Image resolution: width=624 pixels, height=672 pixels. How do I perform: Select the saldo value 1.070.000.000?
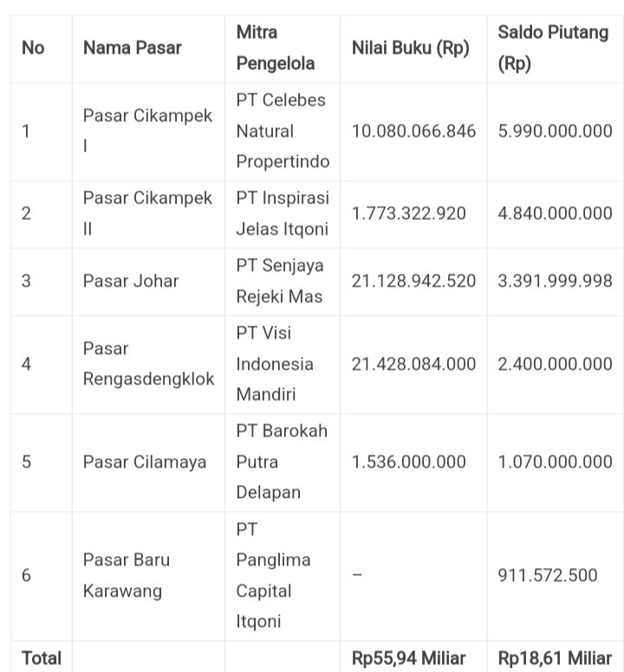click(555, 462)
